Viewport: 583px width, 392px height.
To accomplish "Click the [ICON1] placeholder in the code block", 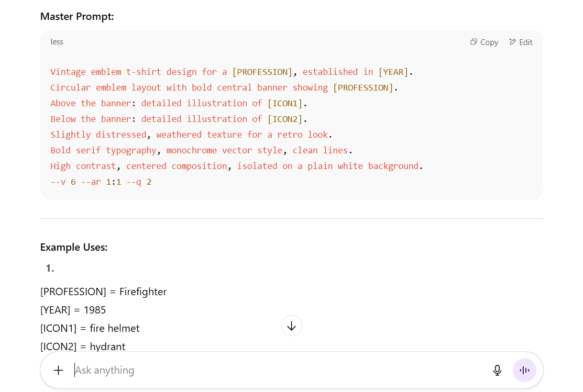I will click(x=287, y=103).
